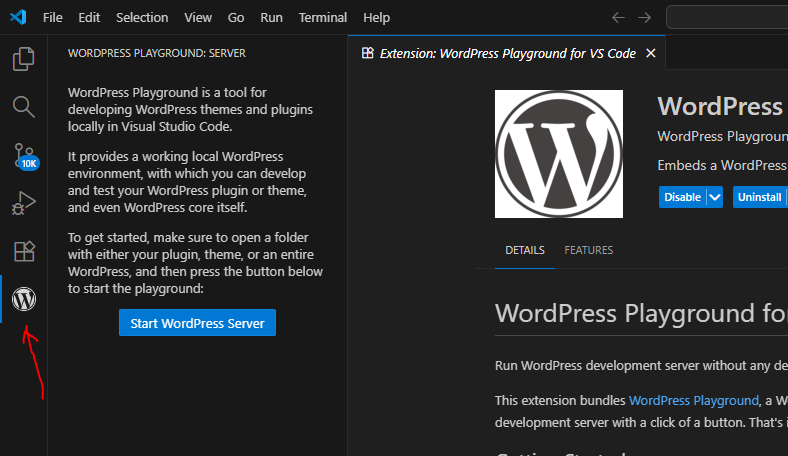788x456 pixels.
Task: Switch to the Details tab
Action: click(x=525, y=250)
